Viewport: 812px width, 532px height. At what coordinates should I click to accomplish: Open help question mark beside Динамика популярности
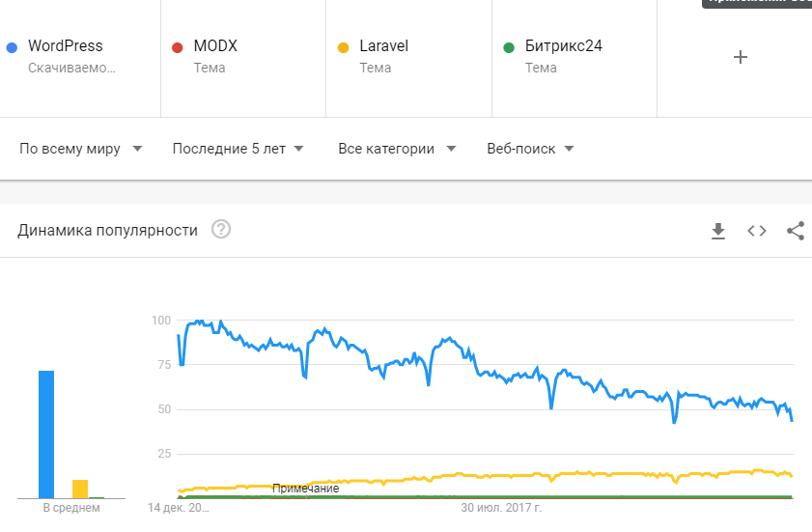(221, 229)
